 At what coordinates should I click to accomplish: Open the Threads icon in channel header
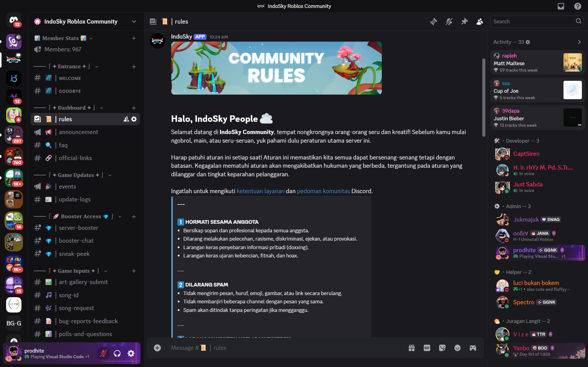tap(434, 21)
